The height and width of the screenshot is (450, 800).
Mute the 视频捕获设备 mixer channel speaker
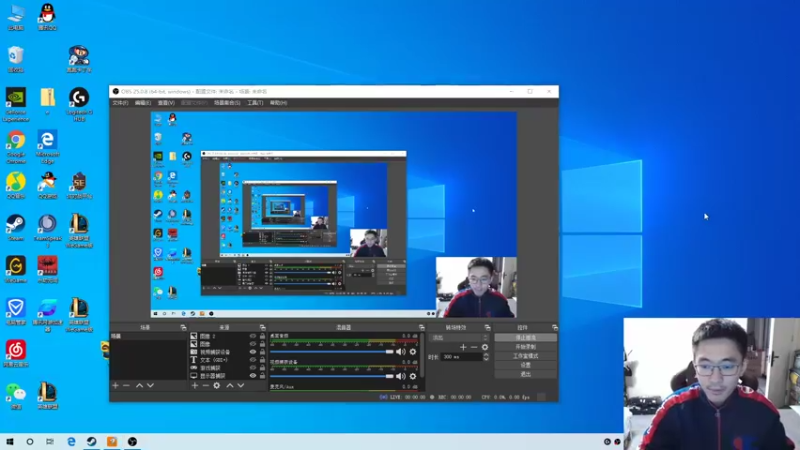401,377
